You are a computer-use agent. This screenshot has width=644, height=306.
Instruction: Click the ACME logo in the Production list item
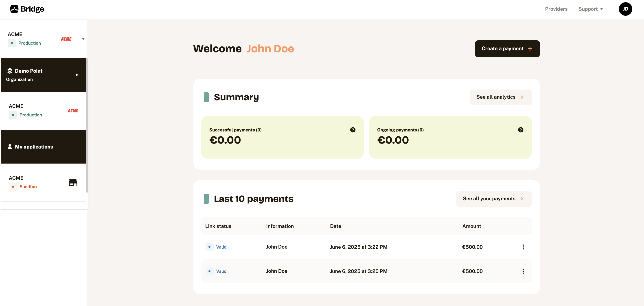(x=73, y=111)
